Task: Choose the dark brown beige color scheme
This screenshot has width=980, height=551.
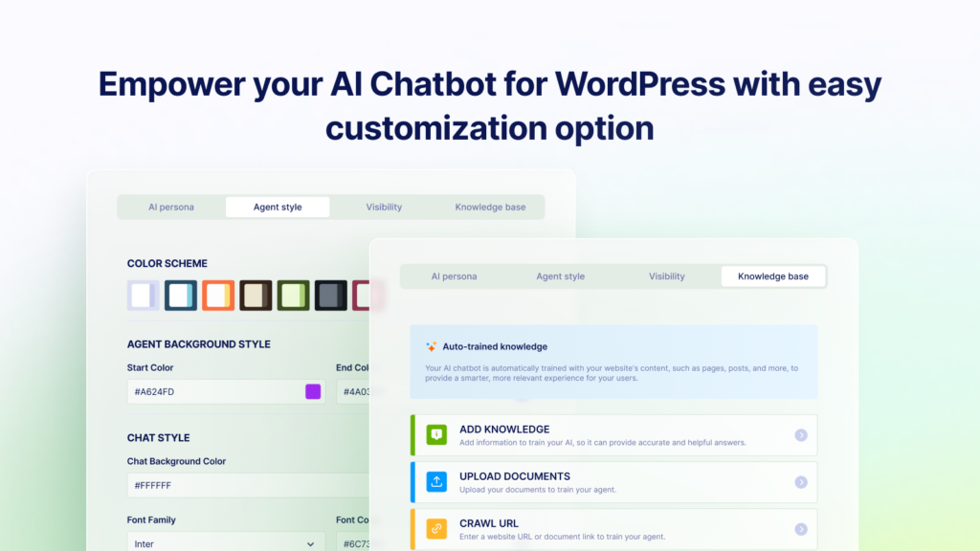Action: [256, 295]
